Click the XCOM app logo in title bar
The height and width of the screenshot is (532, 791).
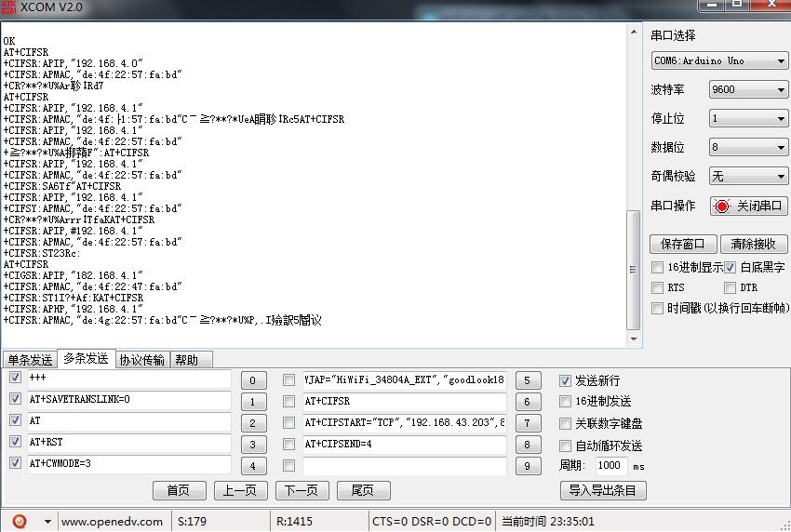tap(8, 7)
